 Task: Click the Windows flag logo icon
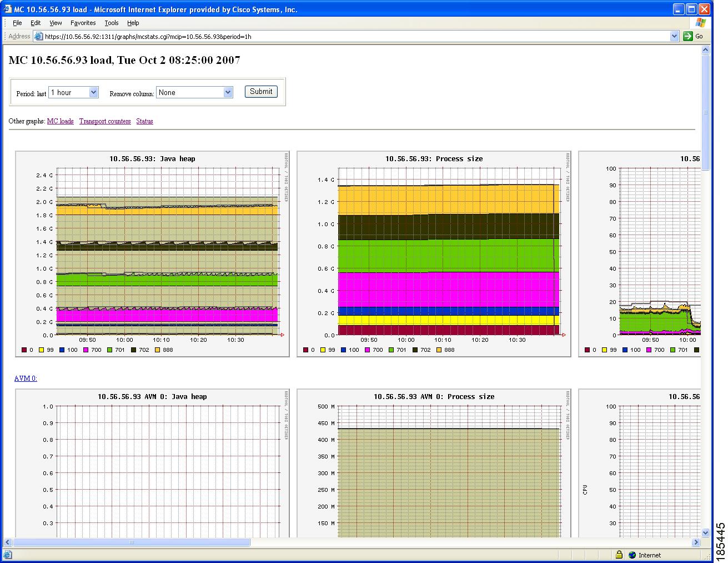701,23
